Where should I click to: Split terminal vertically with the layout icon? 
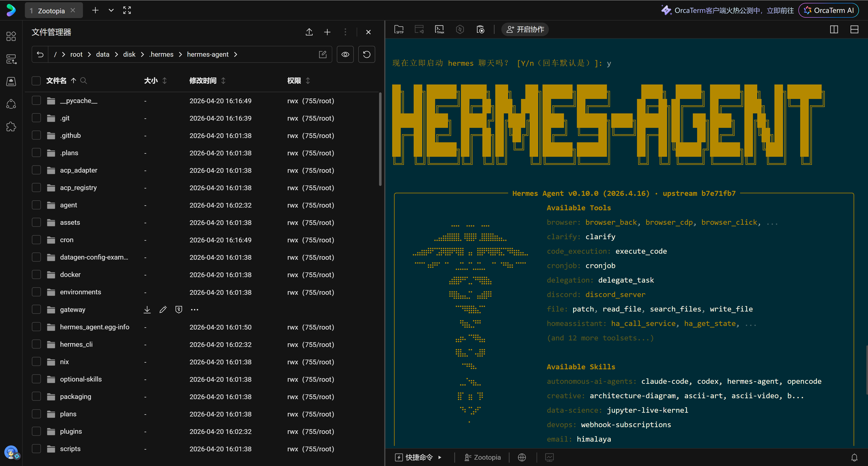834,30
